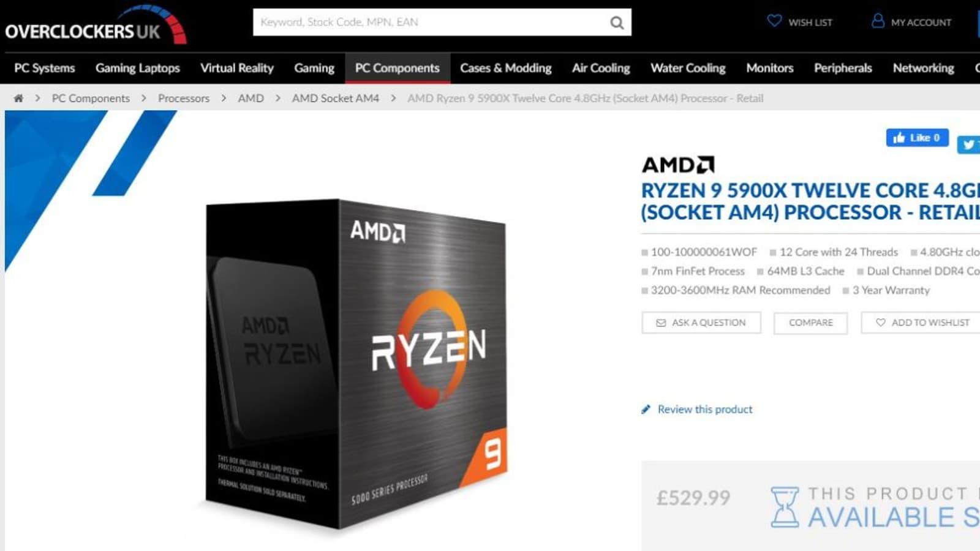Click the pencil icon beside Review this product
980x551 pixels.
[x=646, y=410]
